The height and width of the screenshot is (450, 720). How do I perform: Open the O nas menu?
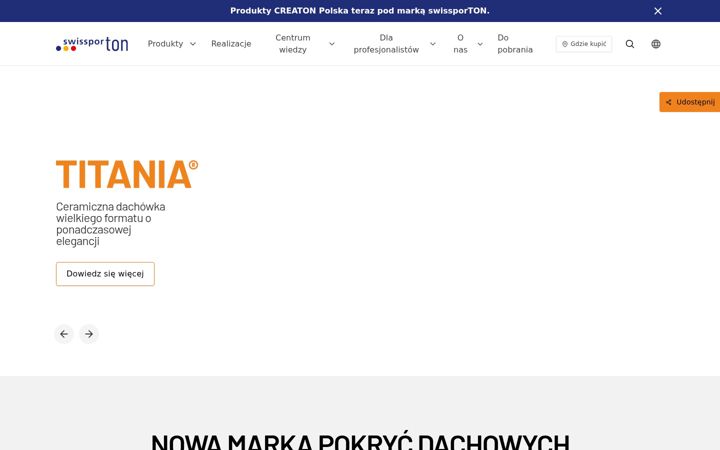(x=460, y=44)
